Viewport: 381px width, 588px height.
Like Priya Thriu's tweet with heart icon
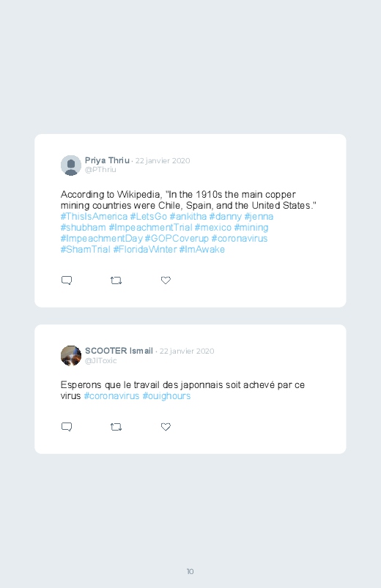166,280
